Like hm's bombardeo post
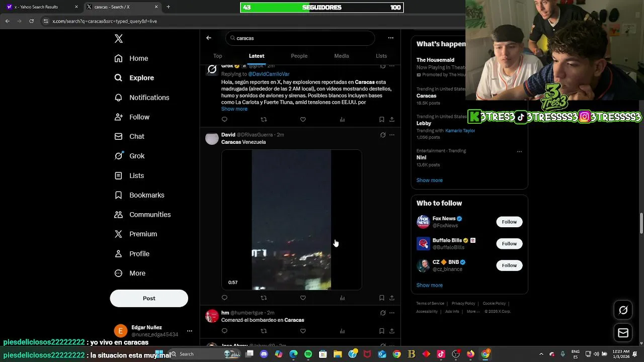 click(303, 331)
